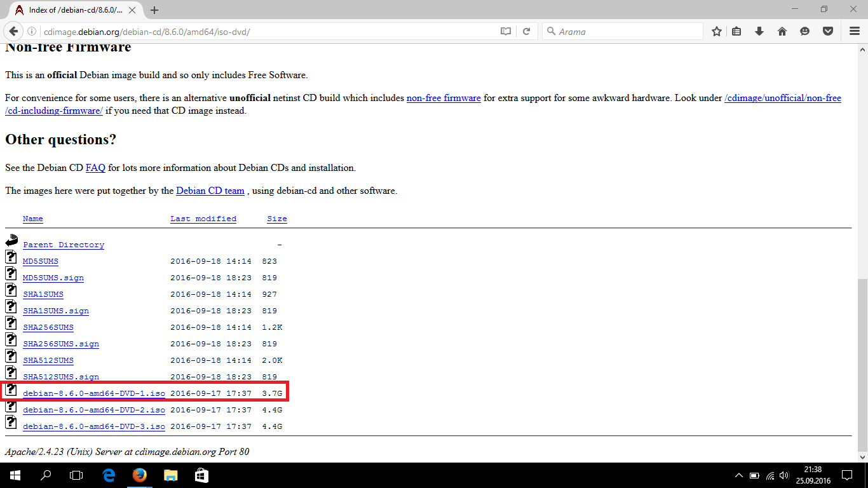
Task: Open the SHA256SUMS file link
Action: 48,327
